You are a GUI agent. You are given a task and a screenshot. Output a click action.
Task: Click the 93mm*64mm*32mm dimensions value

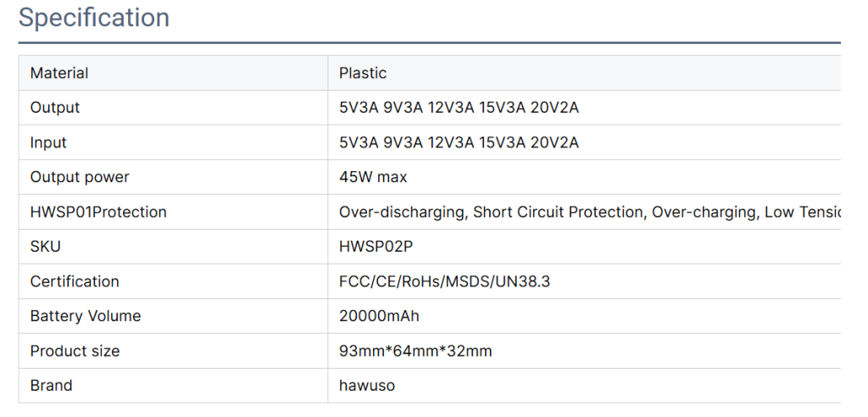(x=415, y=351)
